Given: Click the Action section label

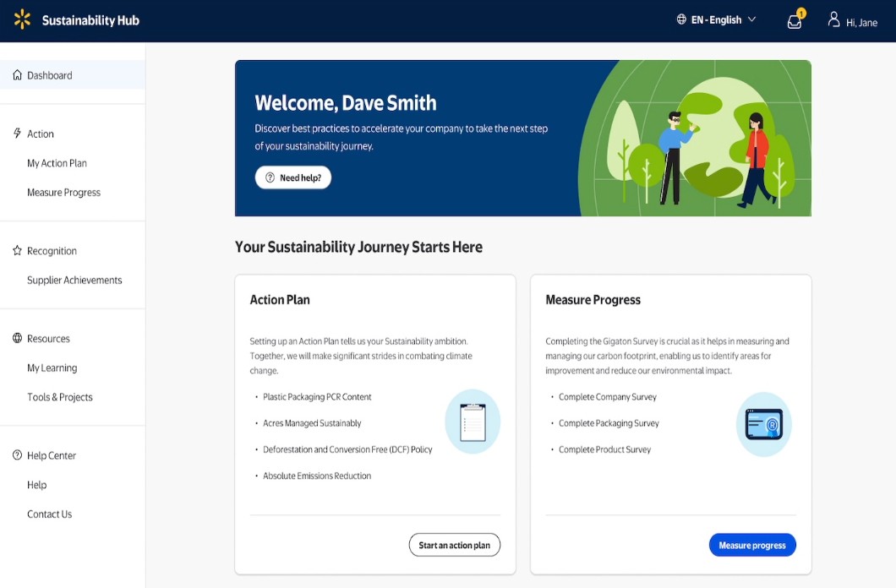Looking at the screenshot, I should [41, 133].
